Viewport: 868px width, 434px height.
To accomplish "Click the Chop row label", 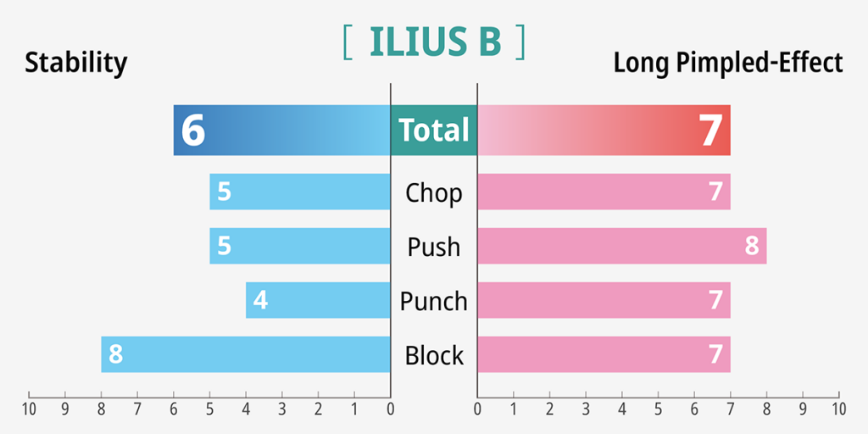I will pyautogui.click(x=434, y=192).
